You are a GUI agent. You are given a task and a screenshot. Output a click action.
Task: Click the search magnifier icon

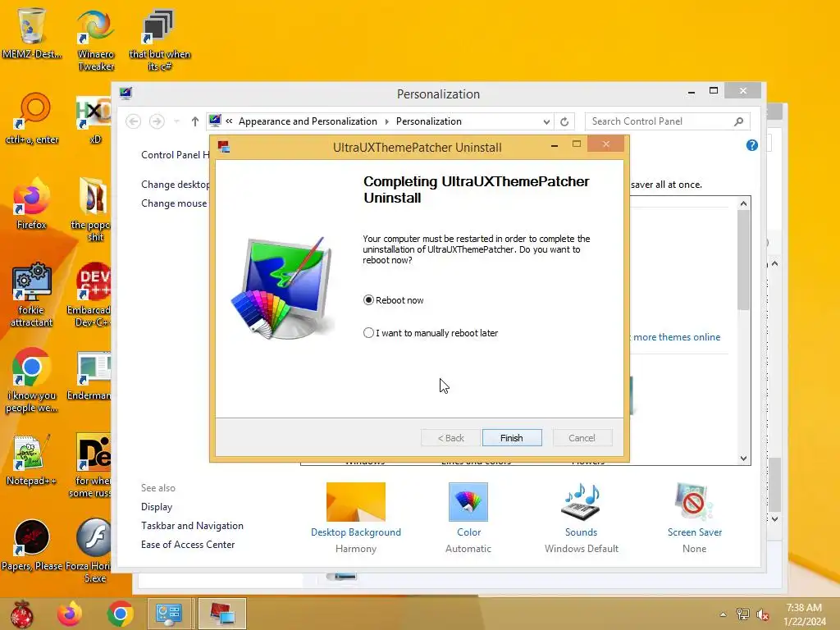click(x=739, y=121)
